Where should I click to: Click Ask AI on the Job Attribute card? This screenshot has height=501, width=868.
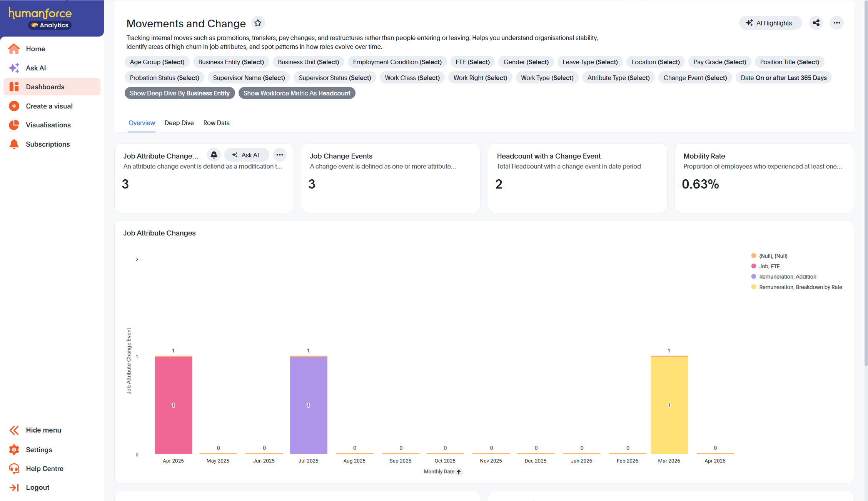[246, 155]
